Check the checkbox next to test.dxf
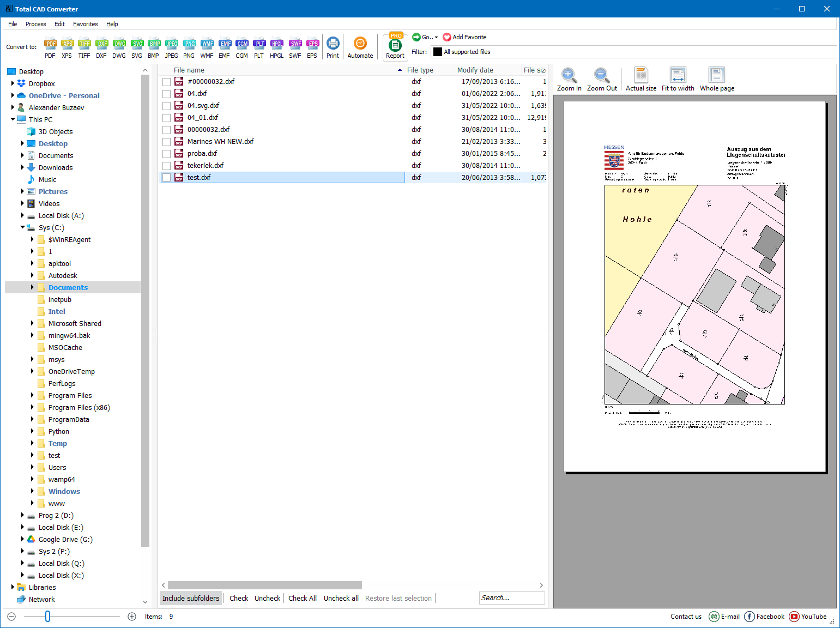 coord(166,177)
